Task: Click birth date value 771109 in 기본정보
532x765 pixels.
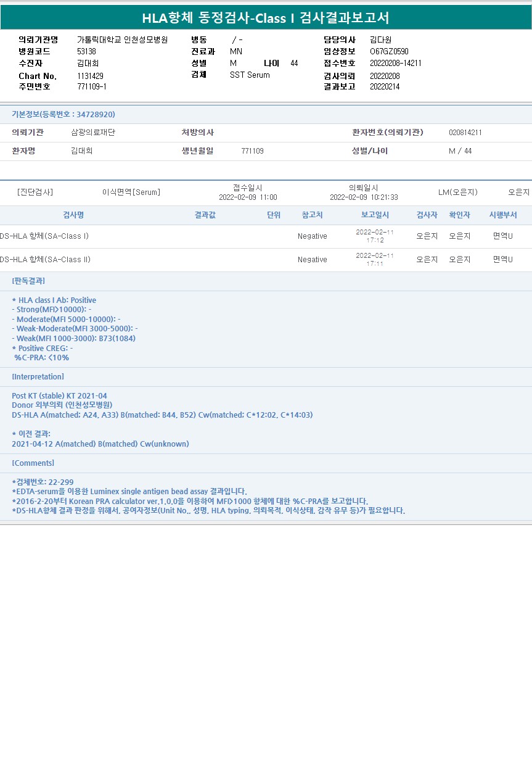Action: click(252, 151)
